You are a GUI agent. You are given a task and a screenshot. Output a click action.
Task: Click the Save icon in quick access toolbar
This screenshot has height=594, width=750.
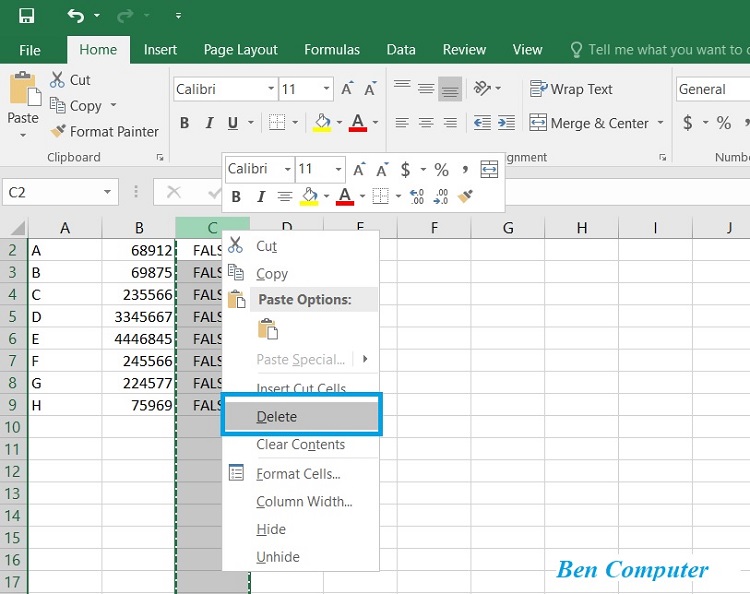[26, 16]
